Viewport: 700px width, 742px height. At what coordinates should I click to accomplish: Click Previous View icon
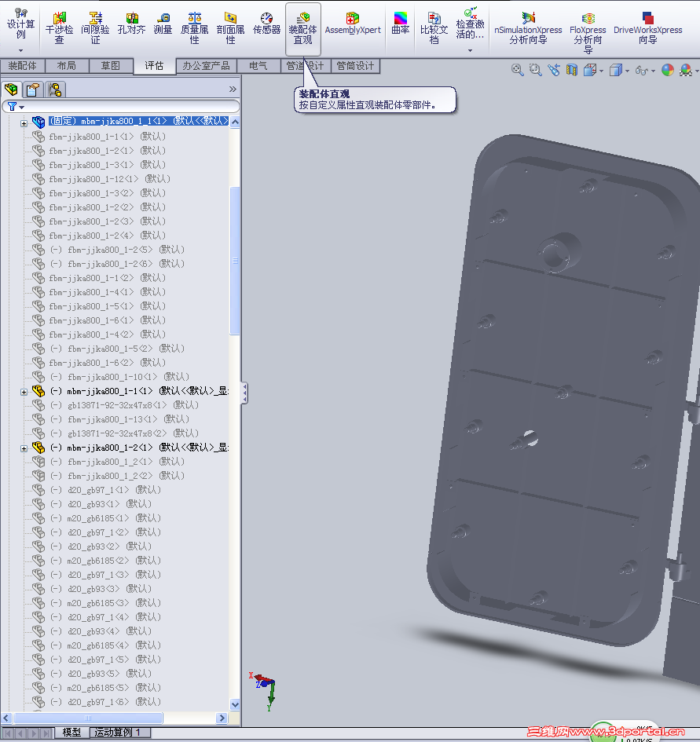[x=554, y=71]
